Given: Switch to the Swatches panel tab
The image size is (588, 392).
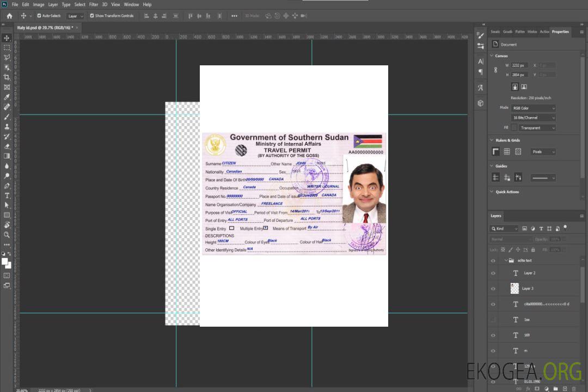Looking at the screenshot, I should [495, 32].
